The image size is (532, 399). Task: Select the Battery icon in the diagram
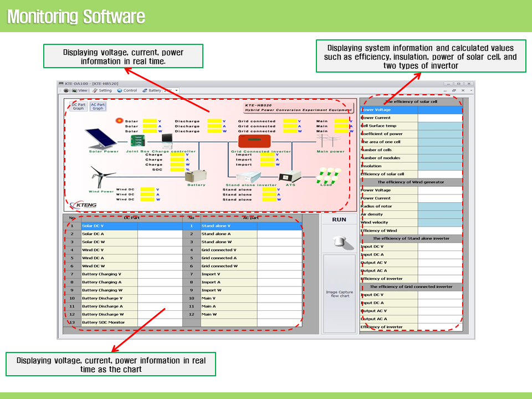(195, 176)
